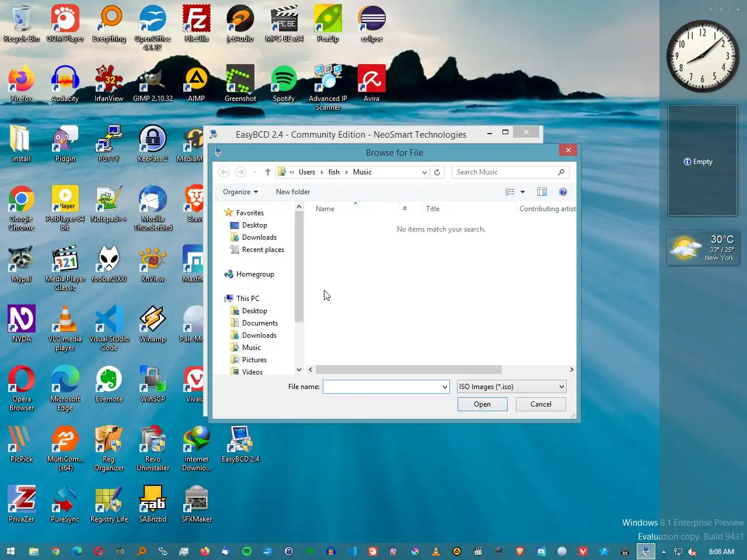Open Recycle Bin desktop icon
The width and height of the screenshot is (747, 560).
click(x=22, y=24)
